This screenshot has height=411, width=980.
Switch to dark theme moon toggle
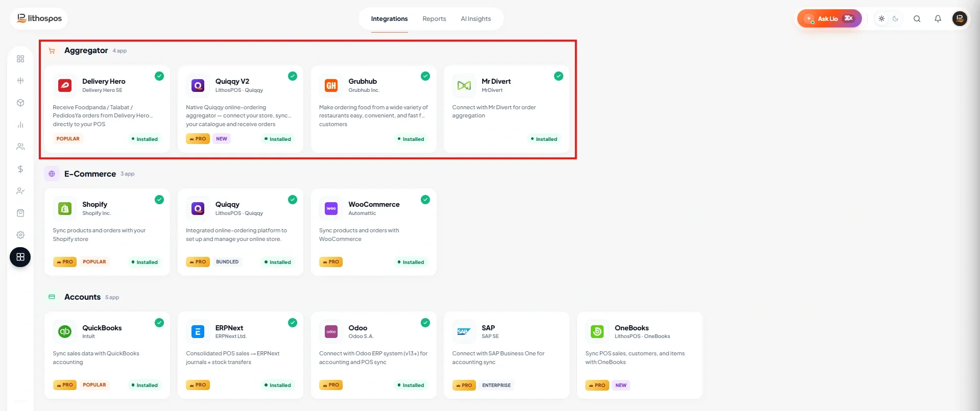pyautogui.click(x=895, y=18)
